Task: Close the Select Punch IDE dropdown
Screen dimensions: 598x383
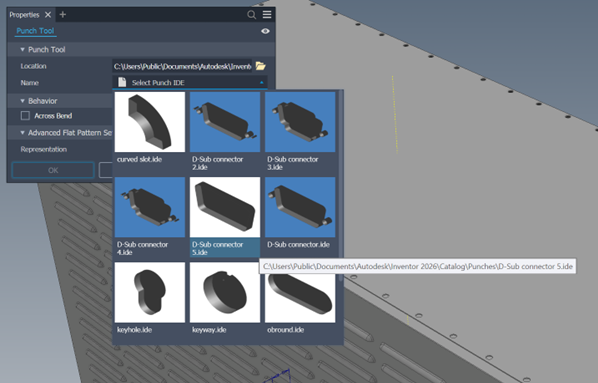Action: pyautogui.click(x=262, y=82)
